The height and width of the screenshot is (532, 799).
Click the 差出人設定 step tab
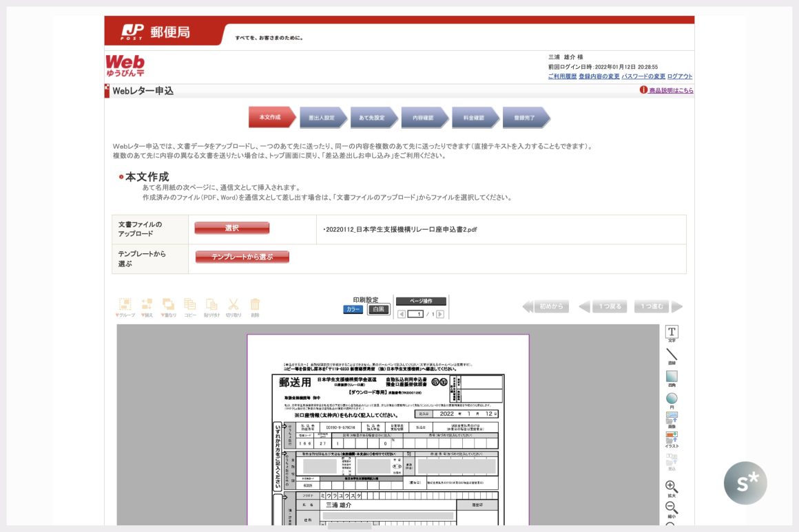click(x=322, y=118)
